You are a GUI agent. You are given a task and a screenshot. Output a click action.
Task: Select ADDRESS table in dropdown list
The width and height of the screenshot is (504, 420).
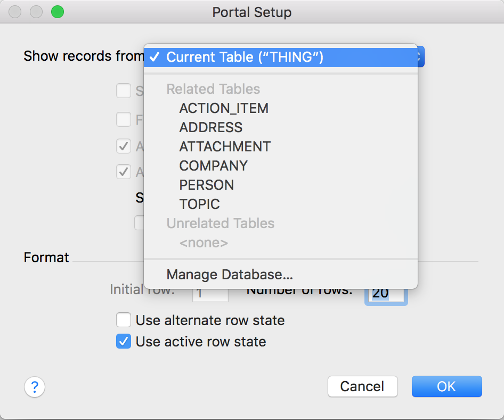coord(211,127)
